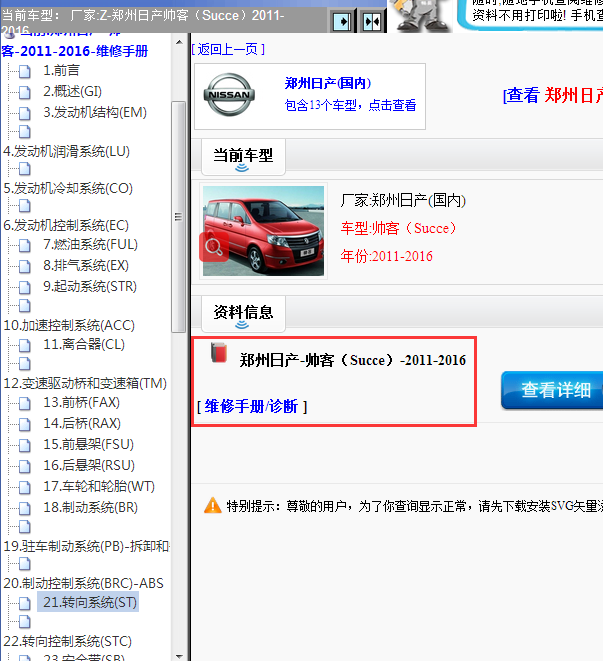Open 9.起动系统(STR) chapter

click(90, 287)
